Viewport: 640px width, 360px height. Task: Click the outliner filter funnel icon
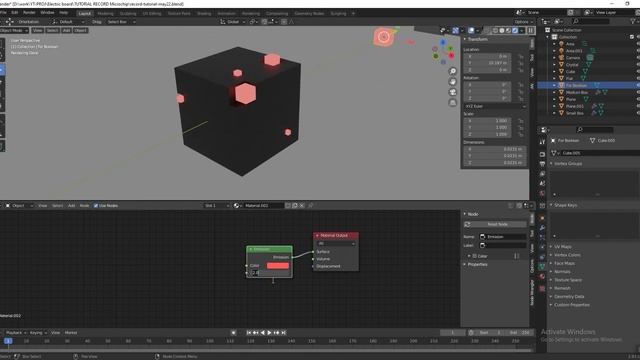tap(634, 21)
